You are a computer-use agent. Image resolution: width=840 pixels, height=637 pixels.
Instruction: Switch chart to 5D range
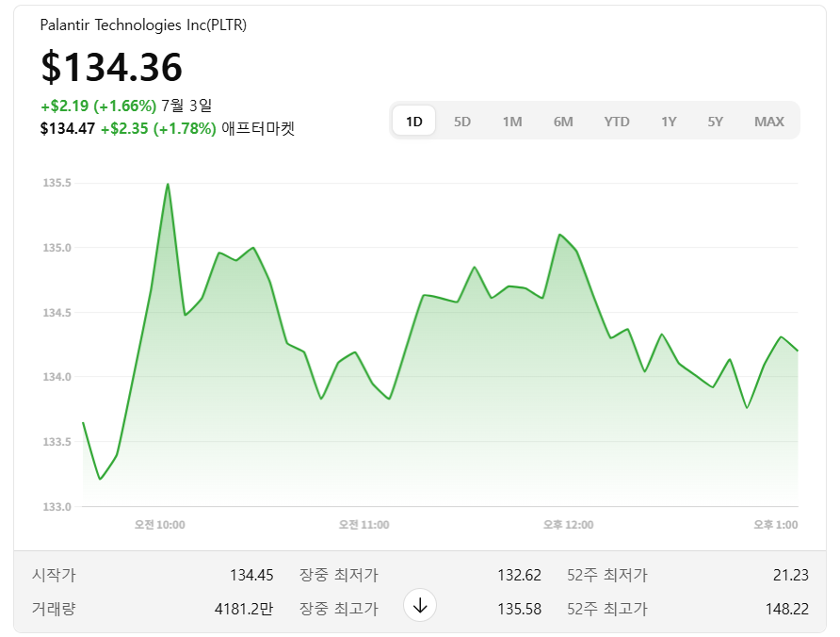pyautogui.click(x=462, y=122)
